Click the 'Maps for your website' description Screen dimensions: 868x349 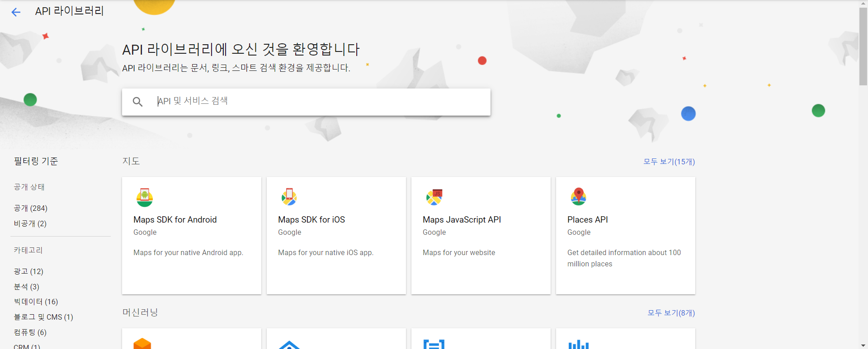[459, 253]
